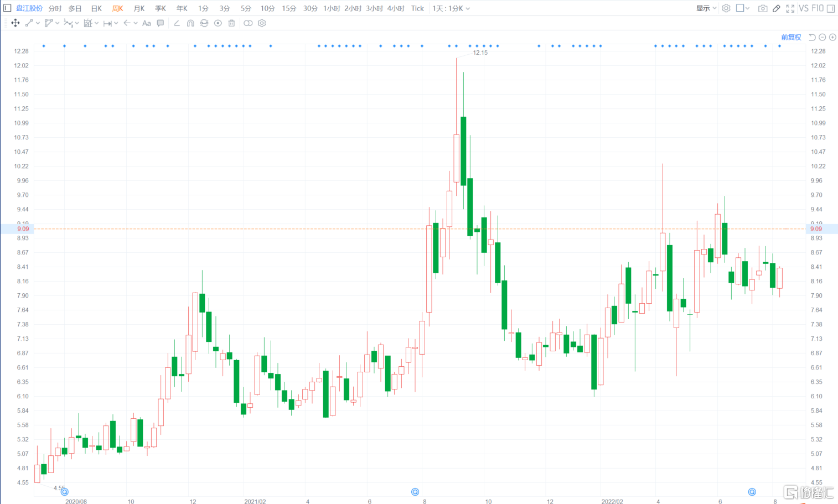Click the 2022/02 event marker on timeline

752,492
